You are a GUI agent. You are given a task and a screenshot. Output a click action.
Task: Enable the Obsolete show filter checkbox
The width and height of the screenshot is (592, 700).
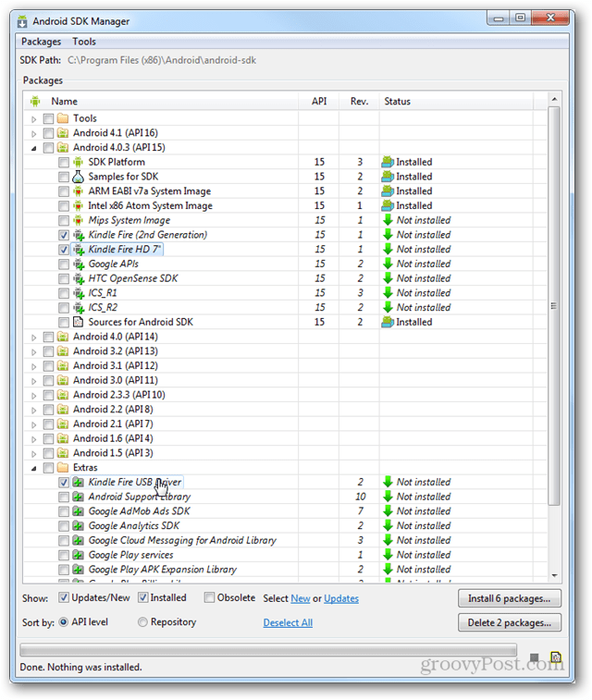click(x=209, y=597)
